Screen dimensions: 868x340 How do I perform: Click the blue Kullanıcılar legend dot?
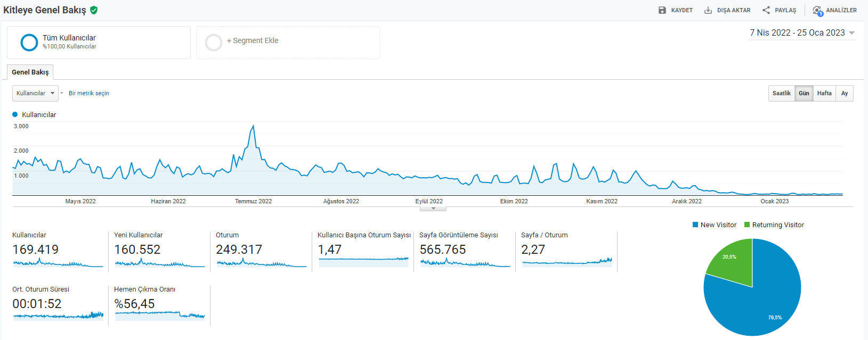tap(15, 114)
